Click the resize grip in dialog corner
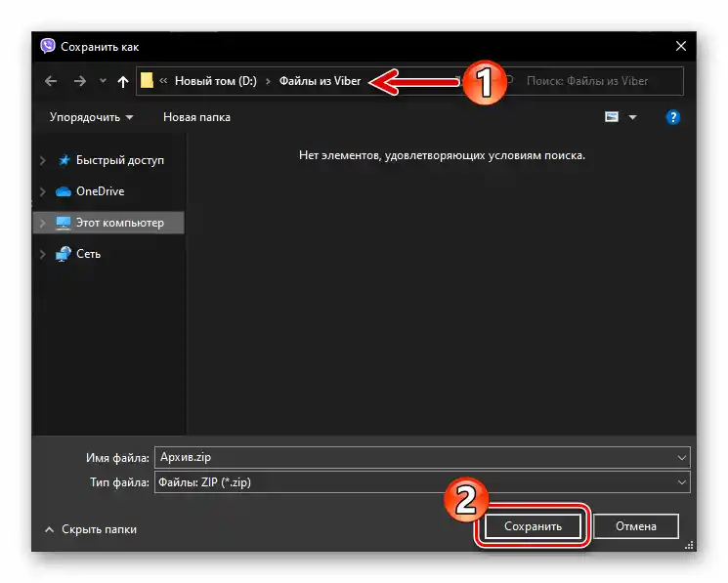 [689, 546]
